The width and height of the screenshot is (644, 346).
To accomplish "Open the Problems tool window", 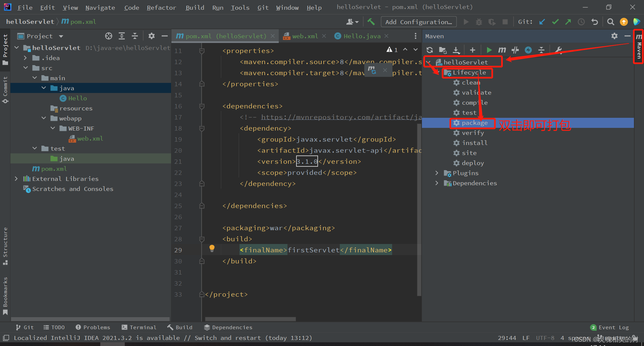I will click(x=93, y=327).
